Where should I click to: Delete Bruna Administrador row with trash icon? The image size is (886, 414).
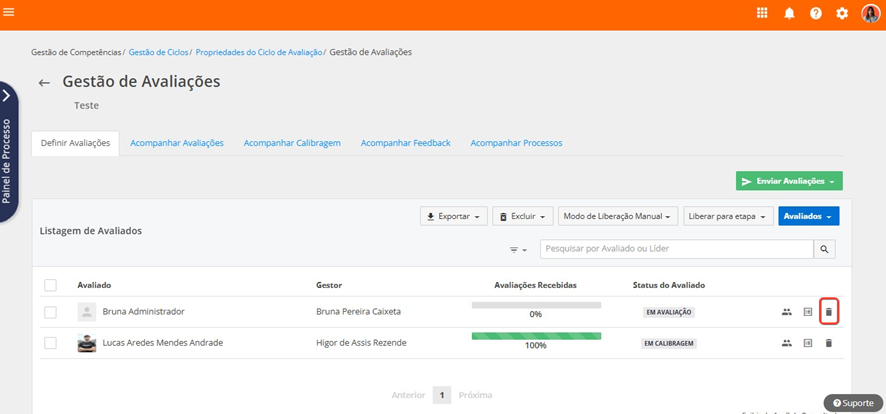[x=828, y=312]
